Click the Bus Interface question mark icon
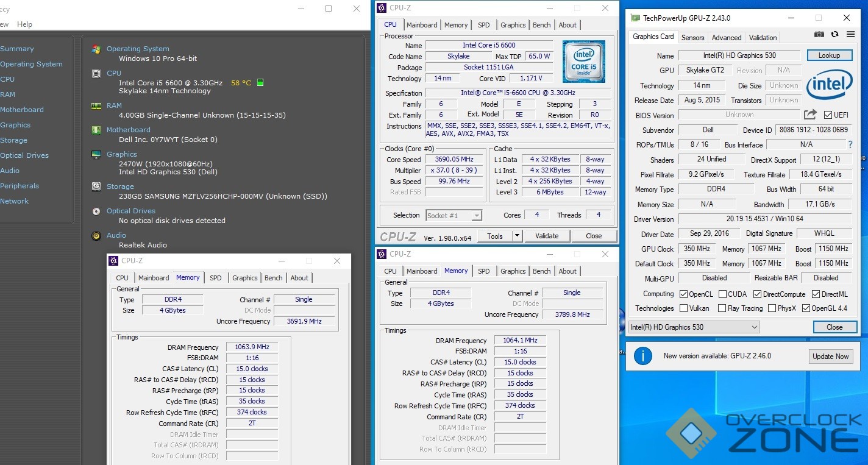Viewport: 868px width, 465px height. (x=850, y=144)
